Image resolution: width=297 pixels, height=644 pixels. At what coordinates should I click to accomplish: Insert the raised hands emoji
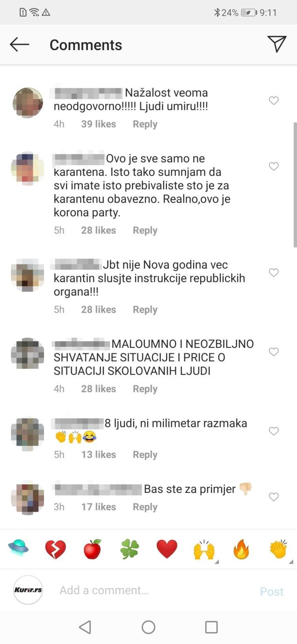tap(204, 549)
